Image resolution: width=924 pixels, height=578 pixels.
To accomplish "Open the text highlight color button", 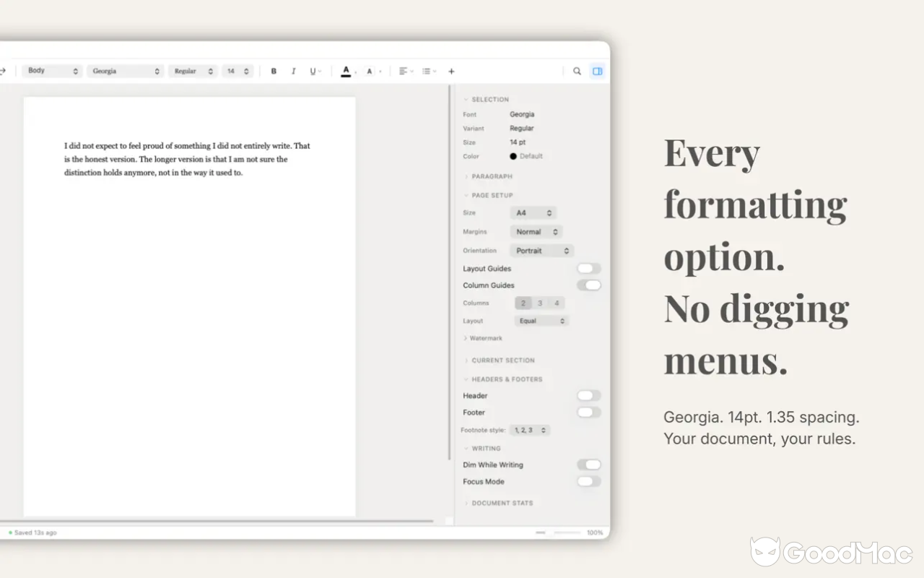I will (x=371, y=71).
